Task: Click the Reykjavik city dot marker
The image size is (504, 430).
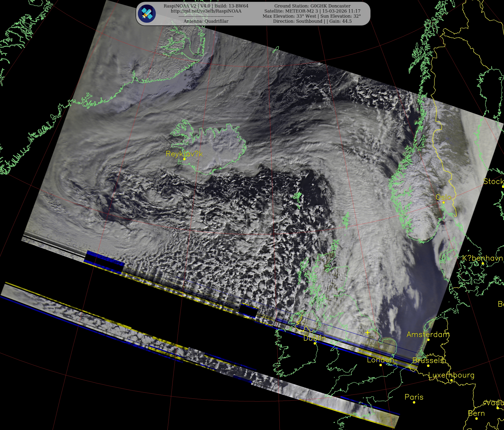Action: coord(184,159)
